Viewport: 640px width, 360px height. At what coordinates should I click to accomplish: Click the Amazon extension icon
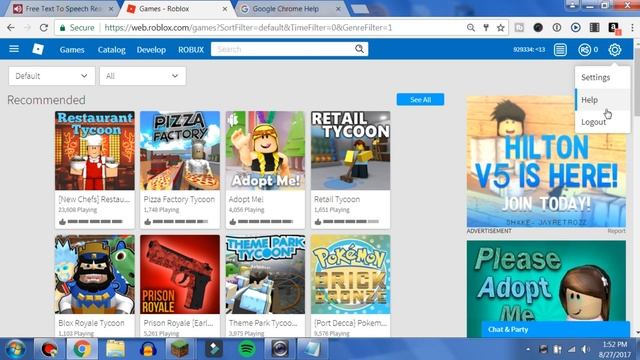(613, 28)
